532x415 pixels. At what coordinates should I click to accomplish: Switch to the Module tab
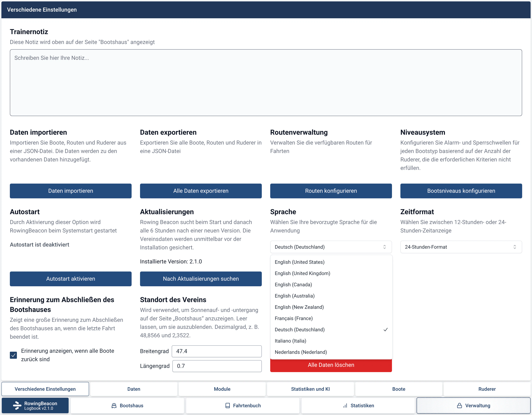click(222, 389)
